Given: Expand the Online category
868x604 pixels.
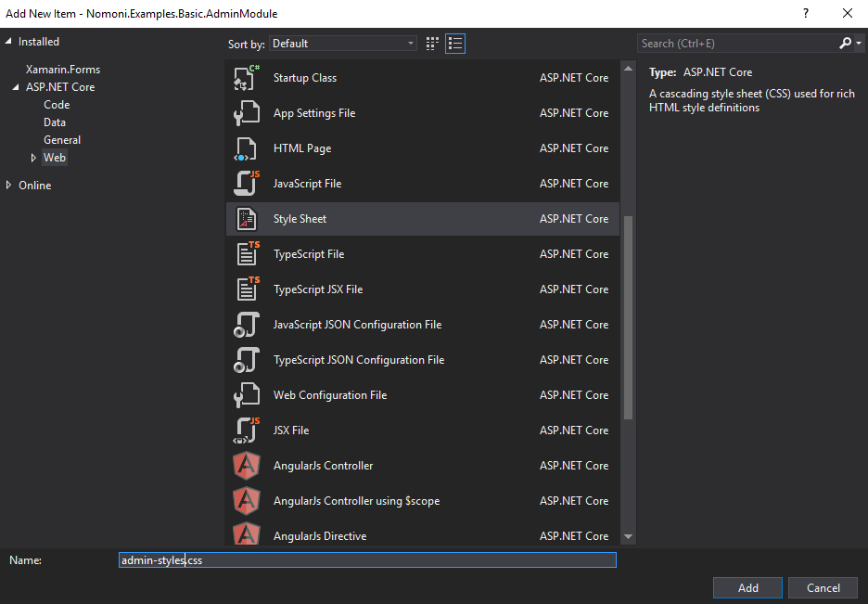Looking at the screenshot, I should pos(9,186).
